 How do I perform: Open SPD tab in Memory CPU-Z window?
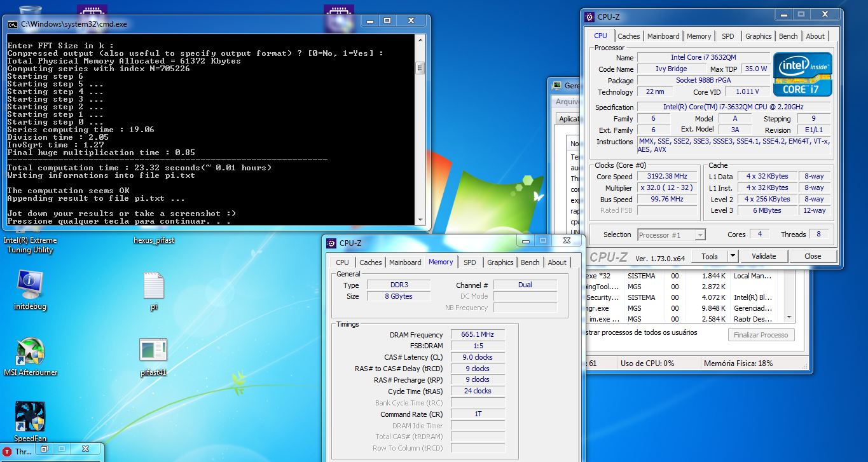point(469,262)
